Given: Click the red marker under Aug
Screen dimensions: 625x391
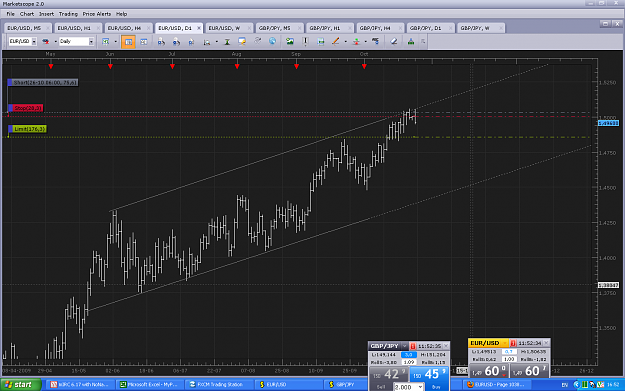Looking at the screenshot, I should [237, 66].
